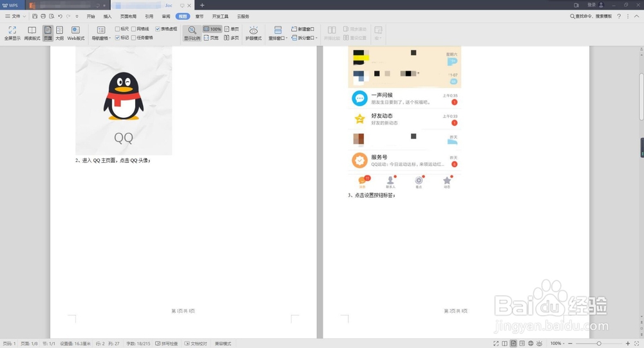Toggle 拼写检查 spell check in status bar
The width and height of the screenshot is (644, 348).
[x=167, y=343]
